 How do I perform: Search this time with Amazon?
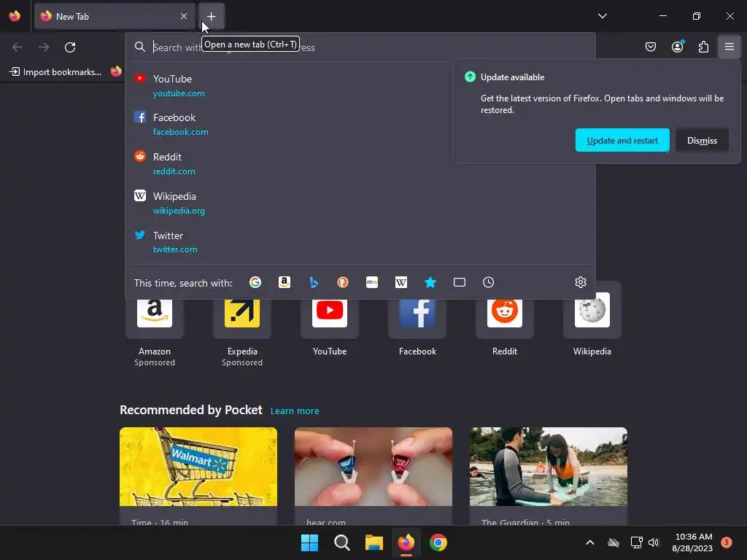(285, 282)
